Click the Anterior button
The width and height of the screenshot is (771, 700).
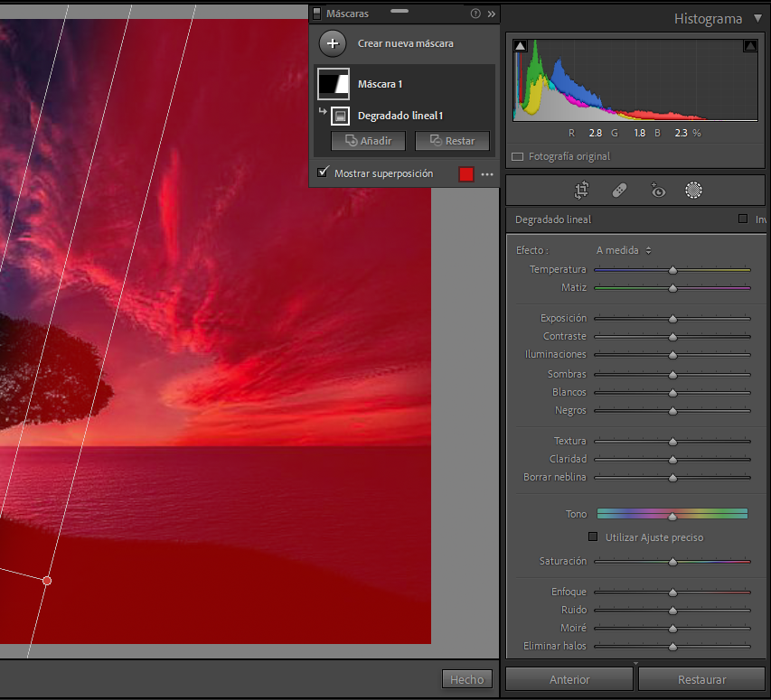click(x=569, y=679)
